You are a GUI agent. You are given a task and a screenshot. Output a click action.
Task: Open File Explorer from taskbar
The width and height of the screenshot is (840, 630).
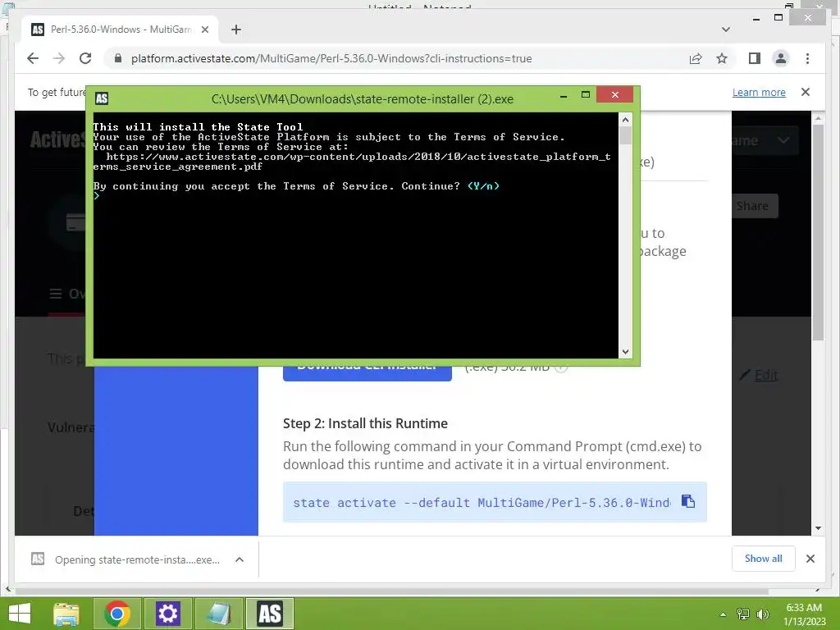[x=67, y=614]
